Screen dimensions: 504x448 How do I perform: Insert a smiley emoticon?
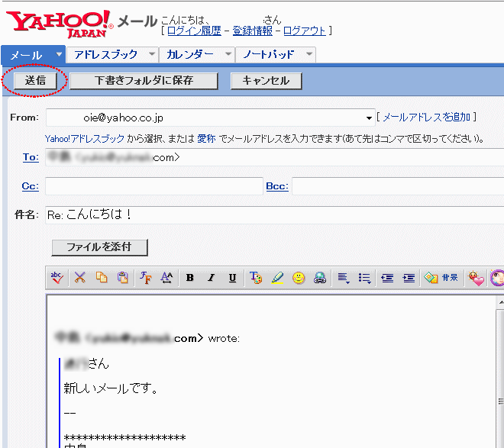(299, 279)
